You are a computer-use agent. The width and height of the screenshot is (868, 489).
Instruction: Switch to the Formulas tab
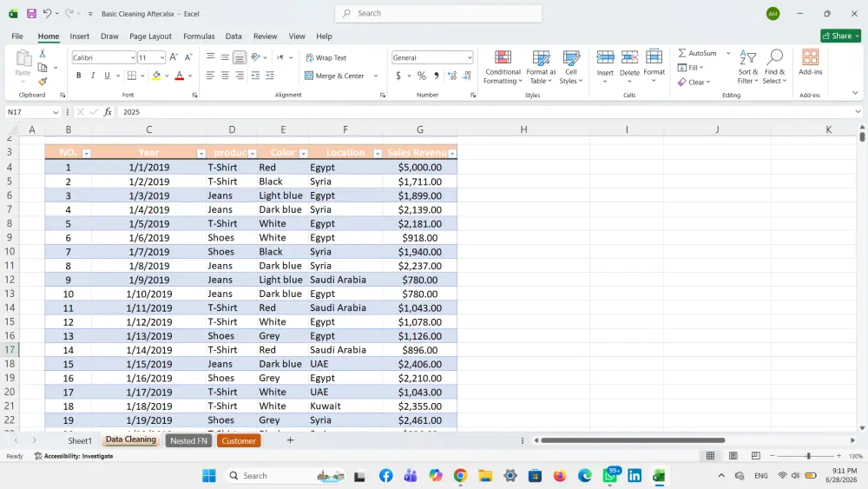tap(199, 36)
